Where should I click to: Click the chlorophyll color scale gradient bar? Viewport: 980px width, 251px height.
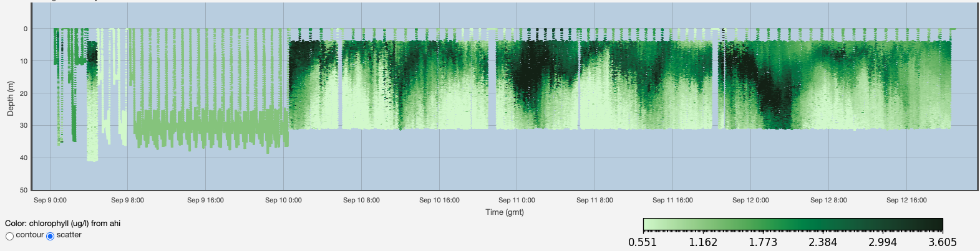click(x=792, y=224)
